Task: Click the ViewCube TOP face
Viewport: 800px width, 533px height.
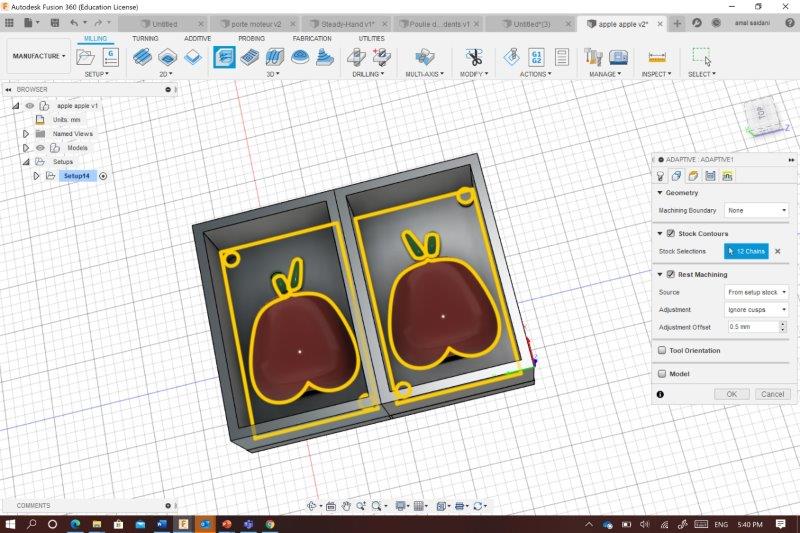Action: pyautogui.click(x=762, y=114)
